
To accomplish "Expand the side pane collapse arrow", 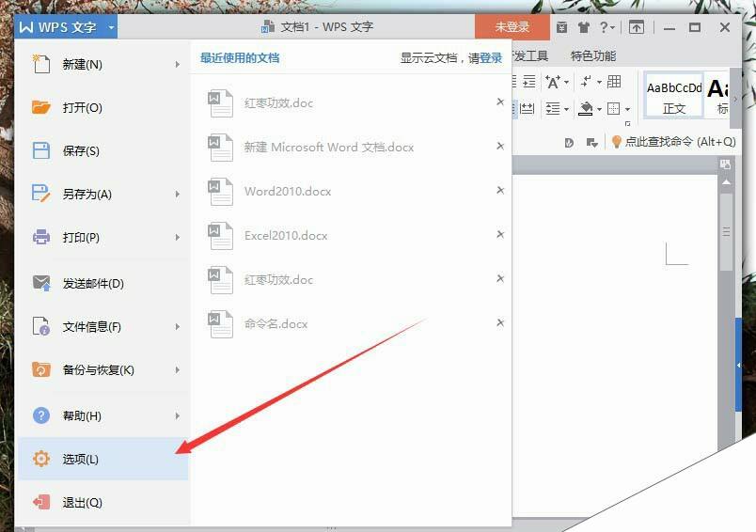I will [739, 365].
